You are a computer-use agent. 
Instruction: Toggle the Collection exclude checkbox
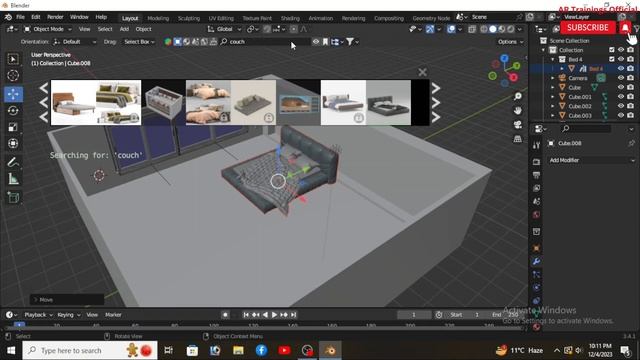[x=611, y=50]
